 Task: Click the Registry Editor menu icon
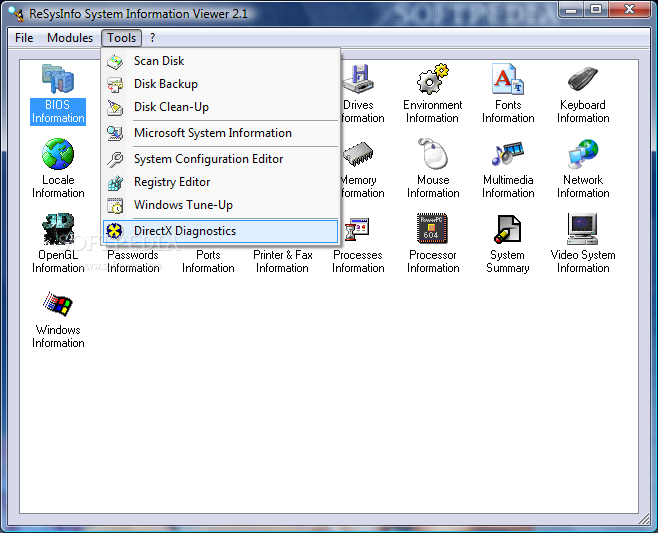(115, 183)
